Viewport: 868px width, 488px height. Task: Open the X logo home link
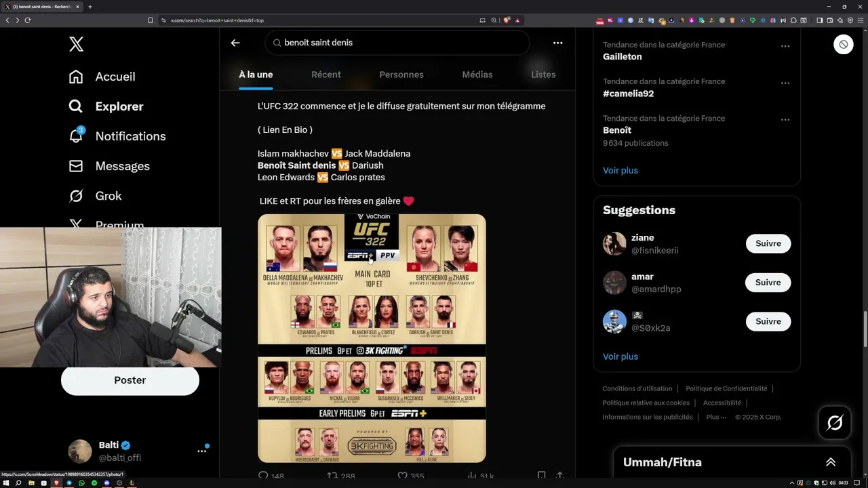point(76,45)
